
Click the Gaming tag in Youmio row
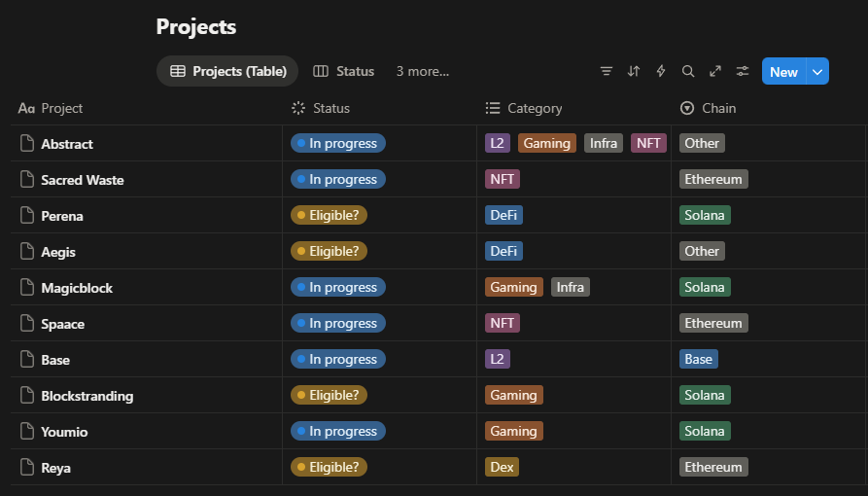click(513, 432)
